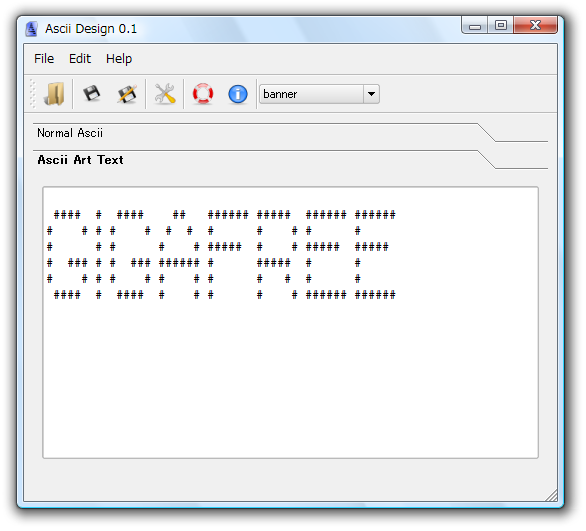Open the Edit menu
586x531 pixels.
click(80, 59)
